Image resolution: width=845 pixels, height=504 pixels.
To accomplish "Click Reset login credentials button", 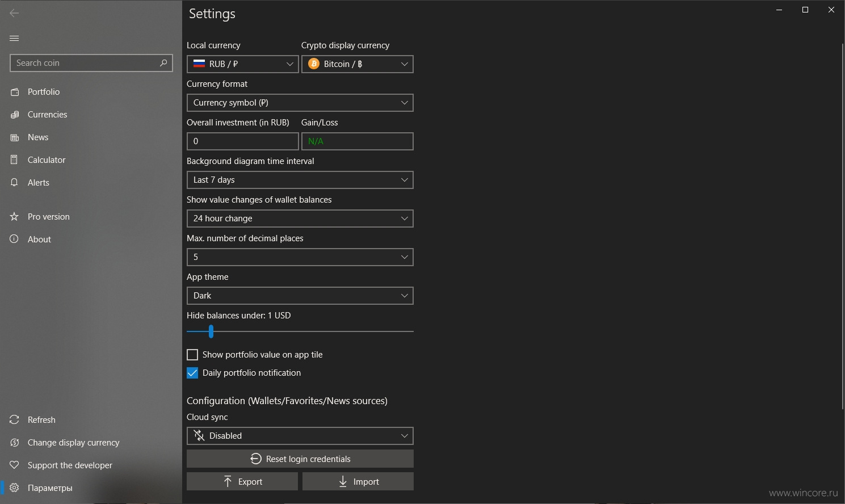I will [x=300, y=459].
